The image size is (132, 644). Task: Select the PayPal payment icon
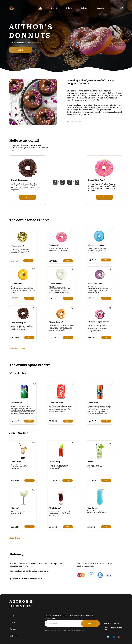click(x=91, y=575)
